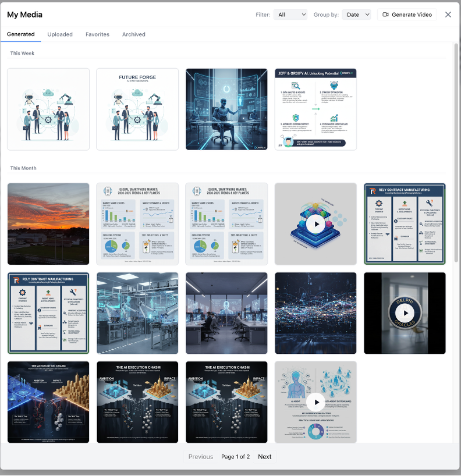Open the Jeff & Ordify AI infographic

tap(315, 109)
